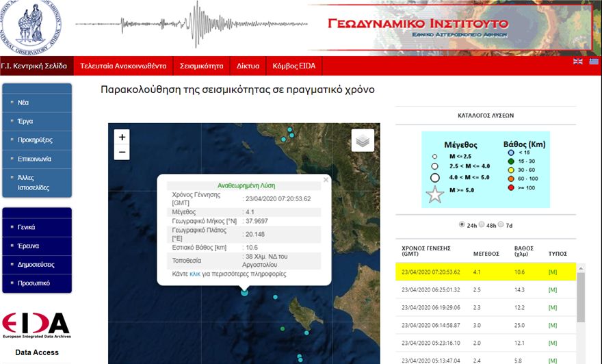Click the κλικ link for more information
This screenshot has width=602, height=364.
coord(195,274)
